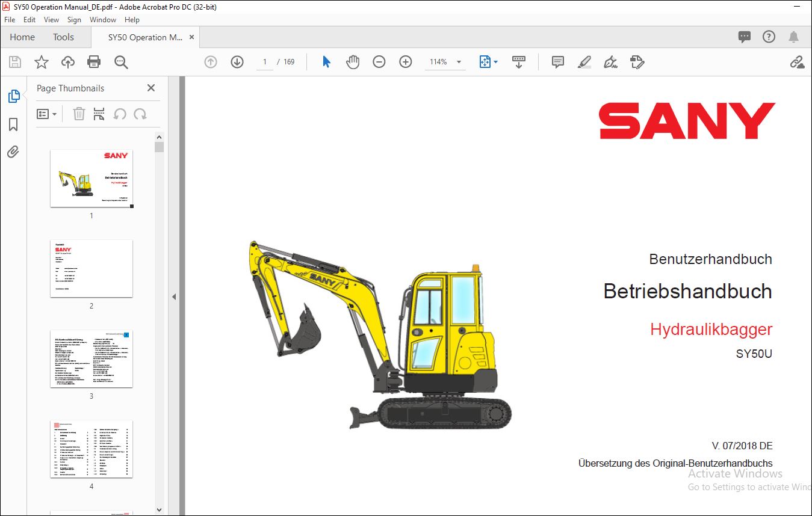Screen dimensions: 812x516
Task: Select page 2 thumbnail
Action: tap(91, 269)
